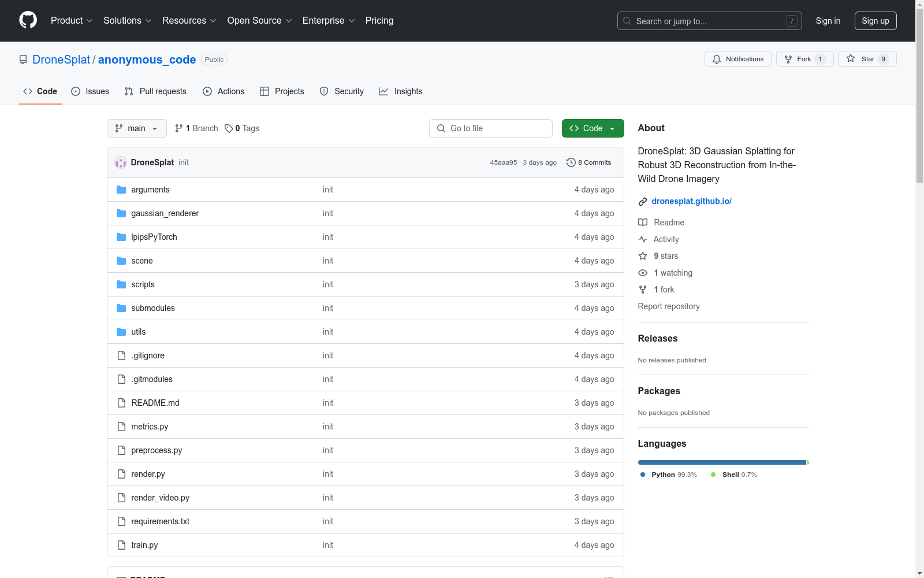Click the submodules folder icon
The height and width of the screenshot is (578, 924).
click(x=121, y=308)
